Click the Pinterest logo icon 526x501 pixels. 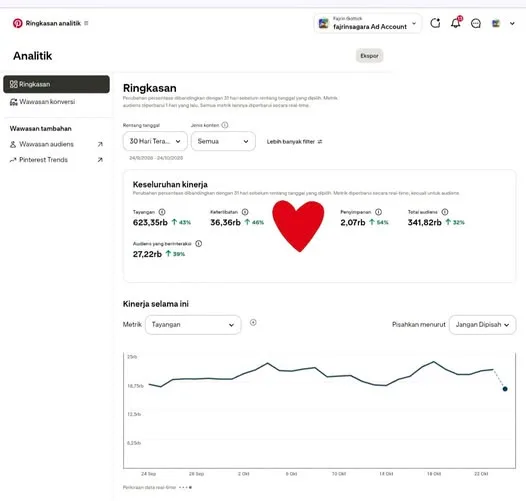[x=17, y=23]
